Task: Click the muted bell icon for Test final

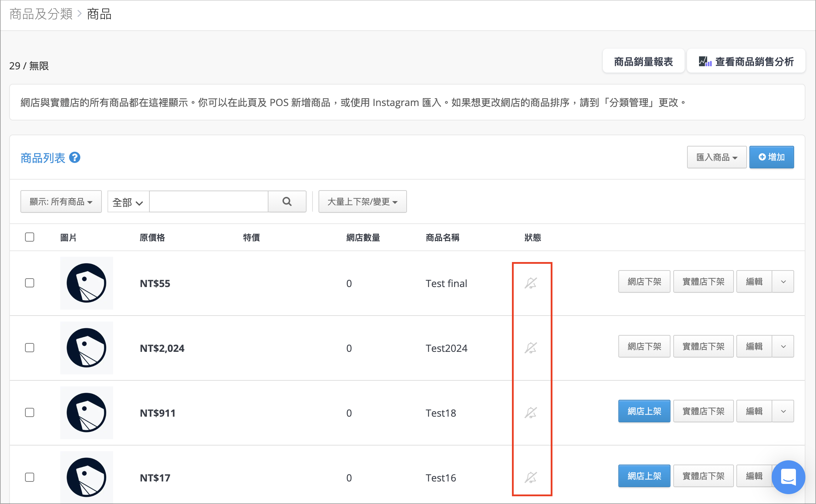Action: 531,283
